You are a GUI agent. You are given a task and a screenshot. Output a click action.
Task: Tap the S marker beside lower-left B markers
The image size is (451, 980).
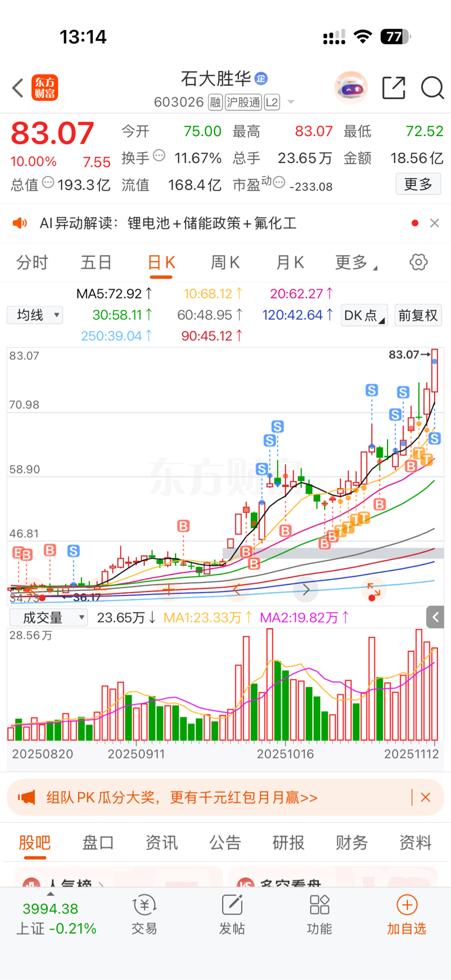73,550
